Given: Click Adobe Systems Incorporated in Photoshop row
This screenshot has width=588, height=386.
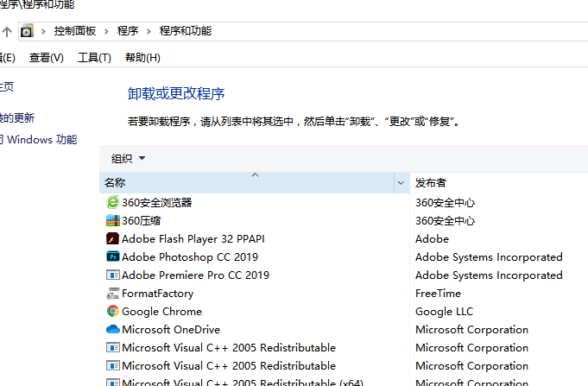Looking at the screenshot, I should pyautogui.click(x=489, y=257).
